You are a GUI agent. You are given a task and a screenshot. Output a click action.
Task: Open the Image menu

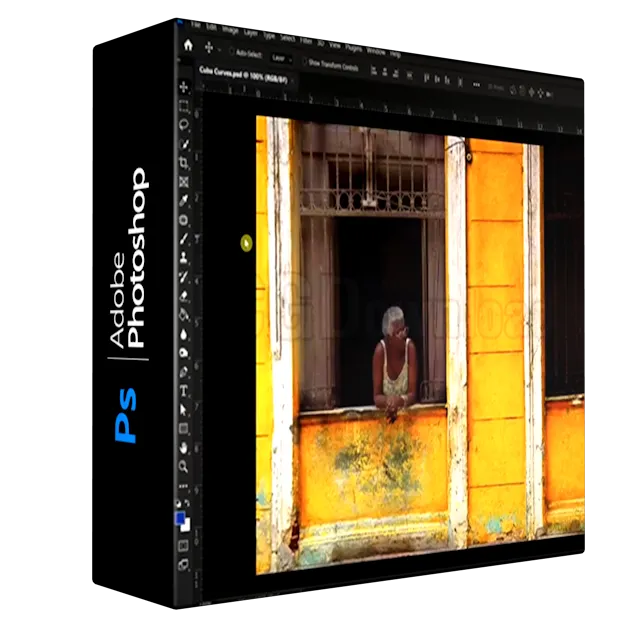point(230,30)
